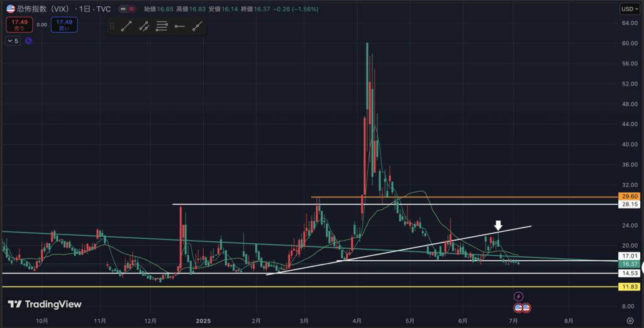Toggle the red wave indicator status pill
644x328 pixels.
(131, 9)
